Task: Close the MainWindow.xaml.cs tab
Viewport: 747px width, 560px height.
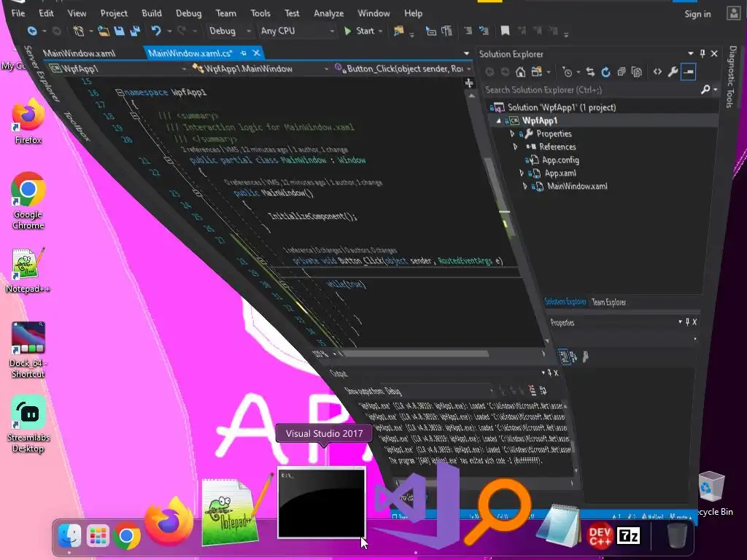Action: coord(256,52)
